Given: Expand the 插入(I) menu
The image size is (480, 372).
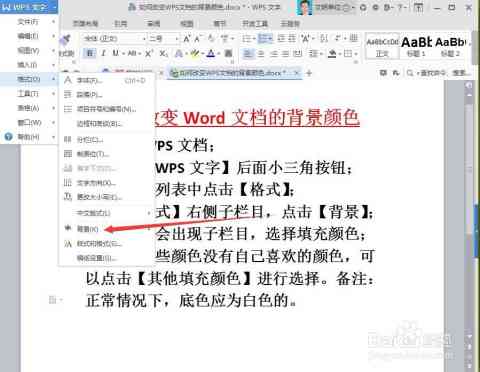Looking at the screenshot, I should pyautogui.click(x=29, y=65).
